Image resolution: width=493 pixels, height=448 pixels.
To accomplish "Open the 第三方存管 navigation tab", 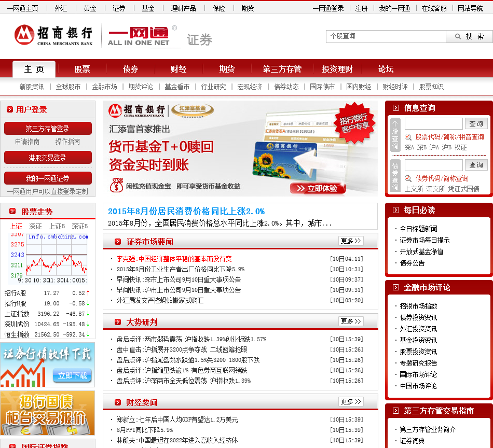I will (282, 69).
